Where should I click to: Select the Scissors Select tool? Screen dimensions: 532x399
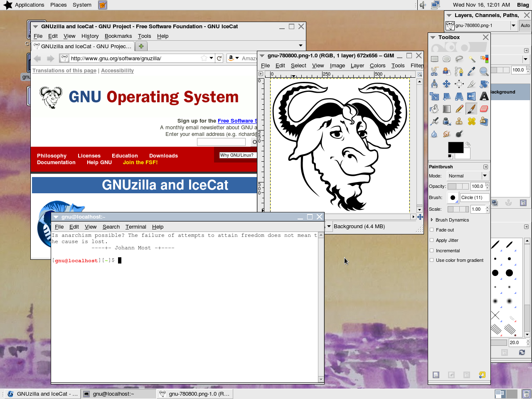pos(434,71)
